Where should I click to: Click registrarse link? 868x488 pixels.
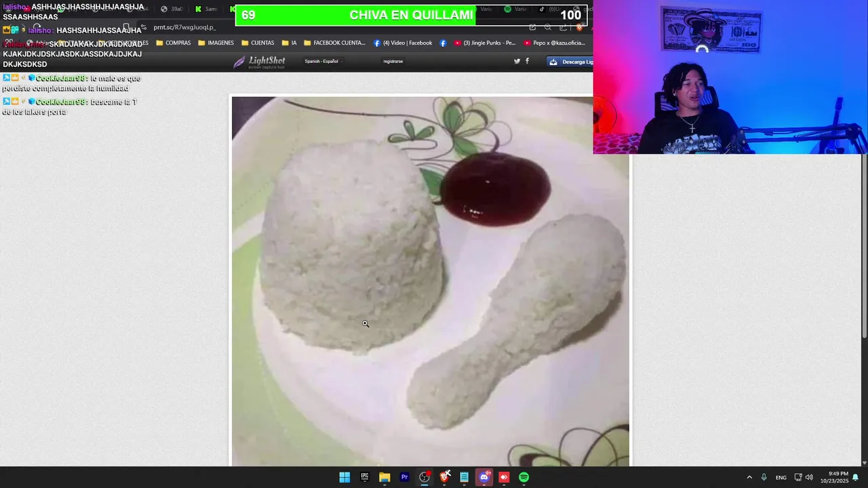(393, 61)
